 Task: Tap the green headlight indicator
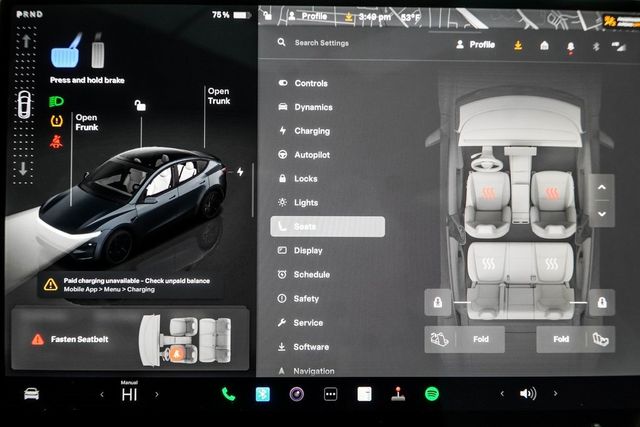pyautogui.click(x=56, y=101)
